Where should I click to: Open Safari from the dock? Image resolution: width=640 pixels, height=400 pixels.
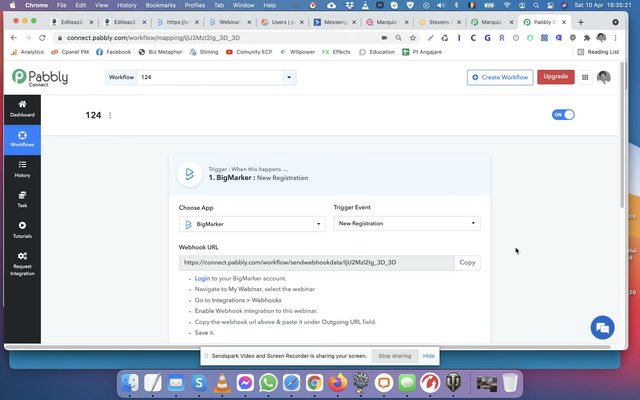291,383
